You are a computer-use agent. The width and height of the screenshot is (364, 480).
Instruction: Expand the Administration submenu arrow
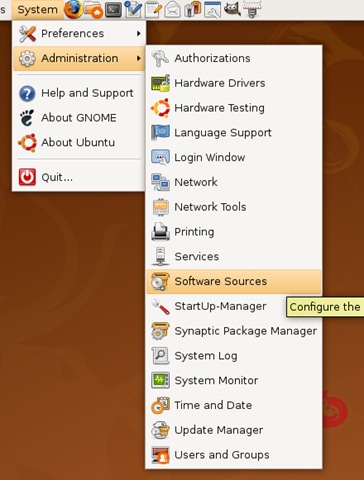click(138, 58)
